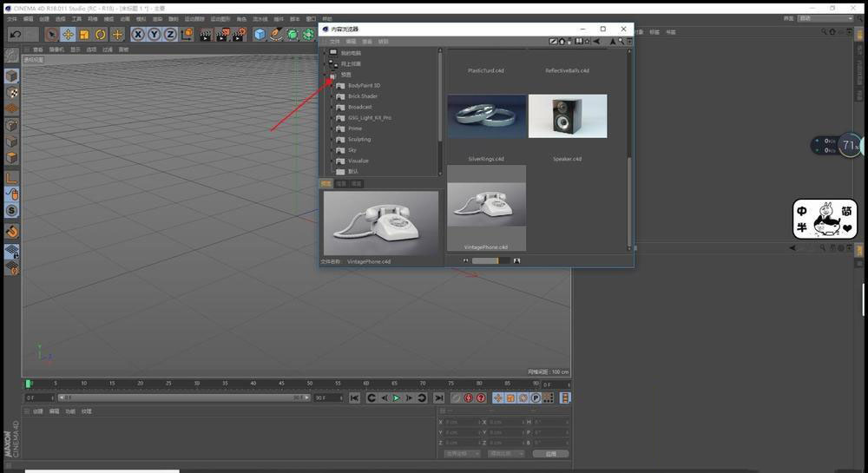Click the Enable Axis L icon
This screenshot has height=473, width=868.
(11, 178)
